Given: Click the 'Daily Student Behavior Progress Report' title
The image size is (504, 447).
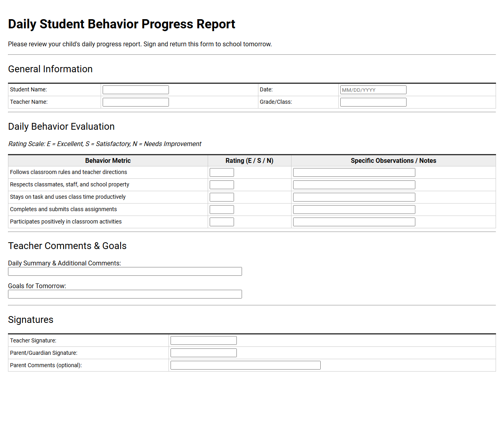Looking at the screenshot, I should pyautogui.click(x=121, y=24).
